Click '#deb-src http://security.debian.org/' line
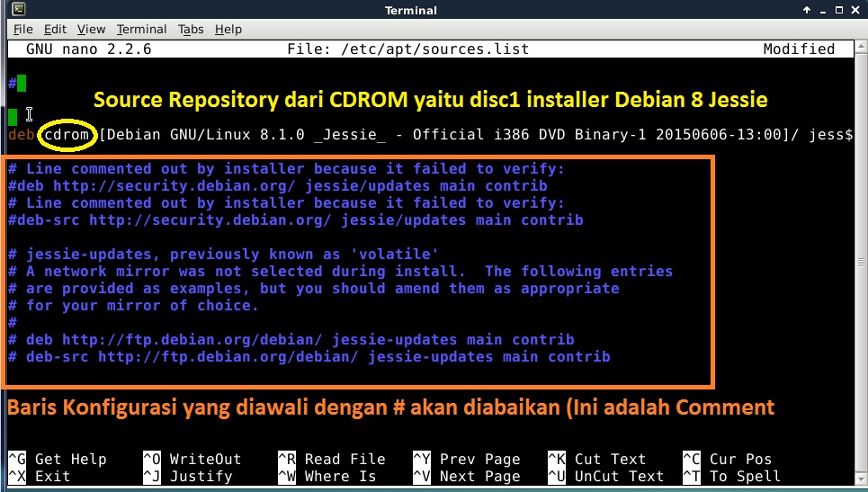868x492 pixels. pos(296,220)
